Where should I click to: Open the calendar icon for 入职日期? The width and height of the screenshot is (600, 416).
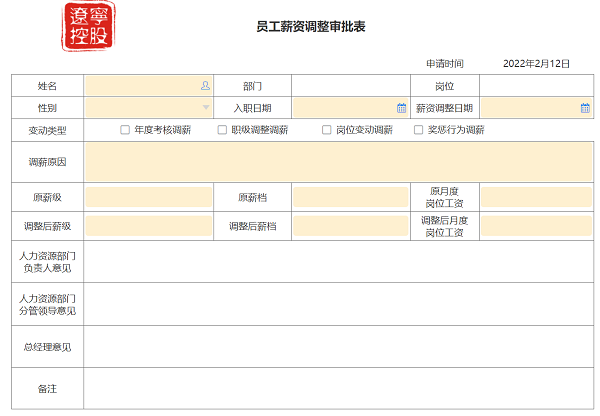coord(401,108)
